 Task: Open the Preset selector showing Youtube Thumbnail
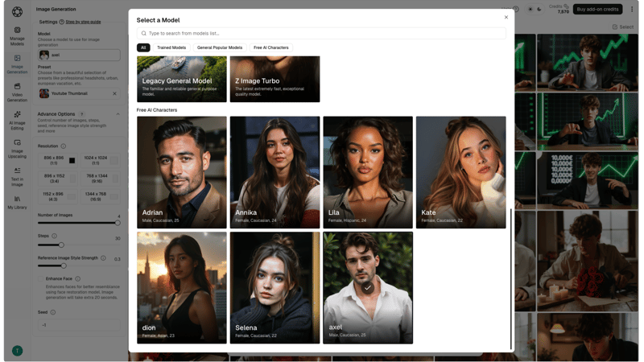79,93
